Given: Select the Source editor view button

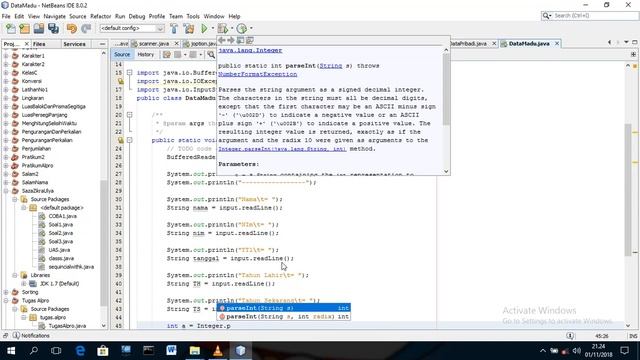Looking at the screenshot, I should click(x=122, y=54).
